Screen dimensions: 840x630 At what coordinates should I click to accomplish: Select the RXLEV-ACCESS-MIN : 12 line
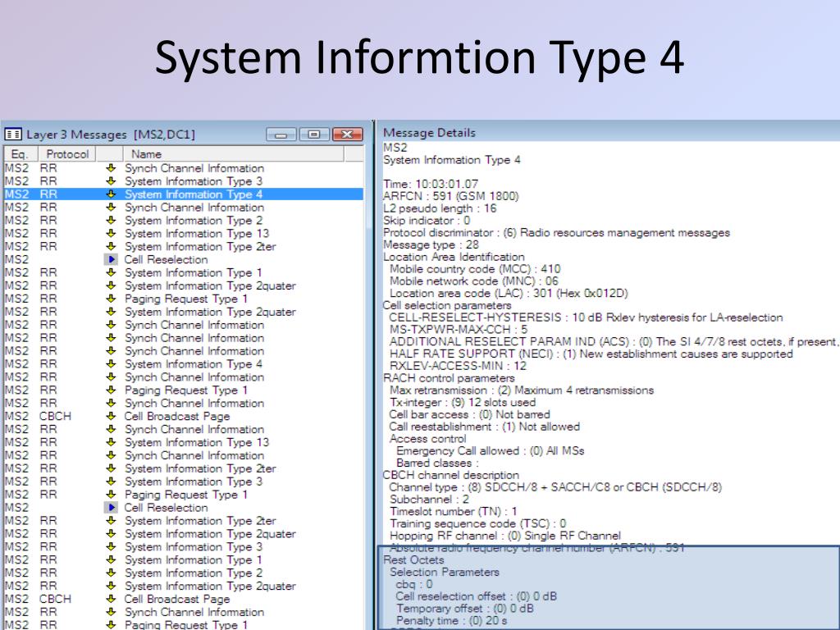[x=458, y=366]
